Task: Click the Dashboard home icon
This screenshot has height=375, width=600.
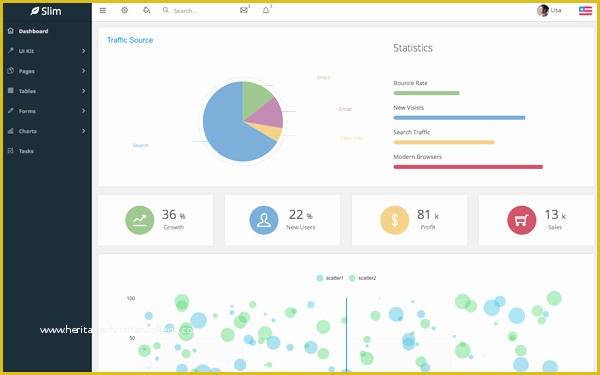Action: (x=11, y=31)
